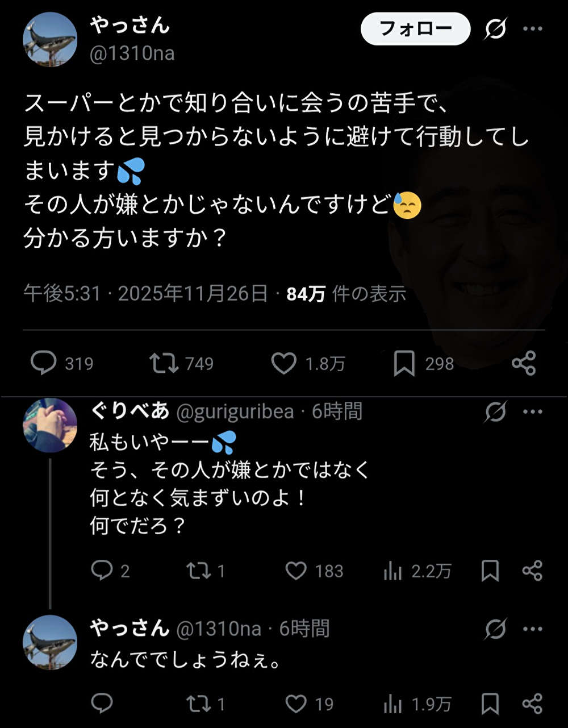This screenshot has width=568, height=728.
Task: Bookmark ぐりべあ's reply
Action: tap(490, 571)
